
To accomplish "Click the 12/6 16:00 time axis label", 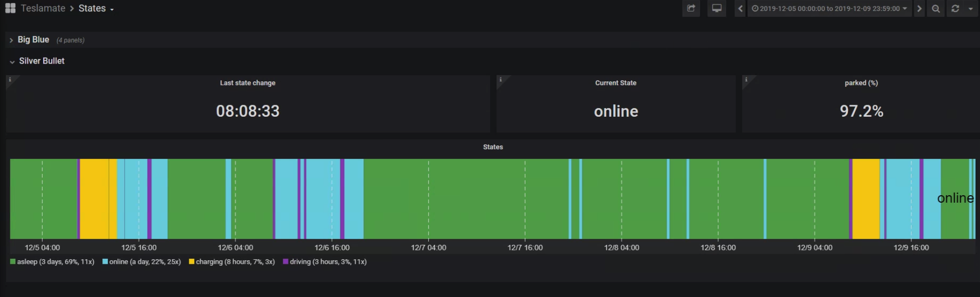I will [332, 248].
